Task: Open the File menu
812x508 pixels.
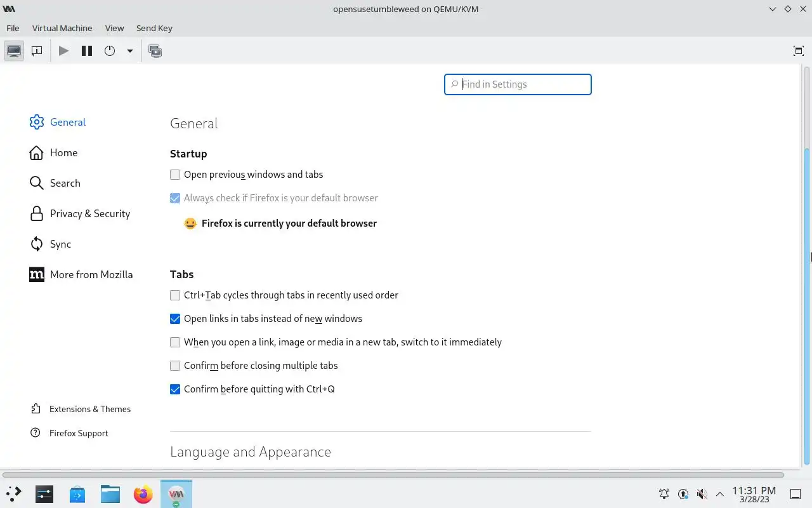Action: [13, 28]
